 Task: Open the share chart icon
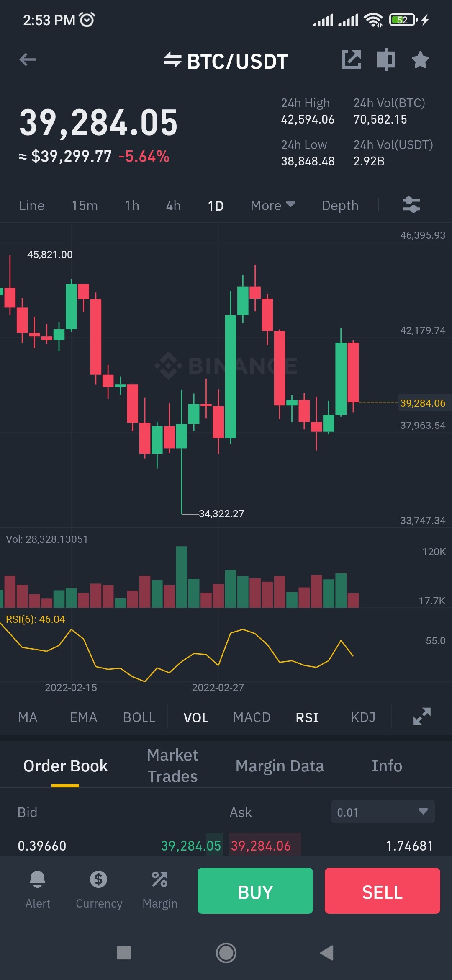click(352, 59)
